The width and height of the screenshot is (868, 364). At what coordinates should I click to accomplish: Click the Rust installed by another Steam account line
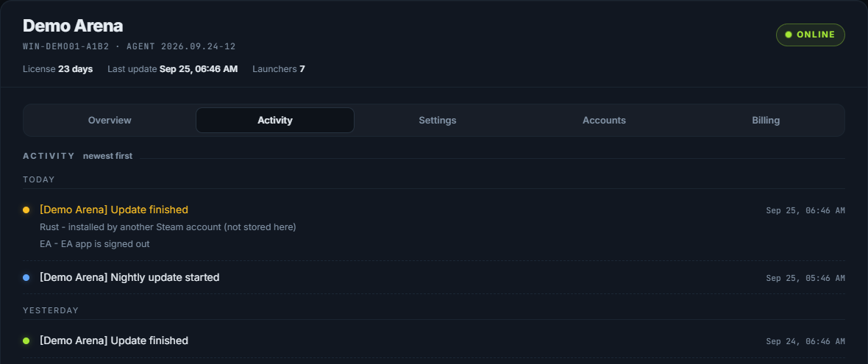pos(168,226)
